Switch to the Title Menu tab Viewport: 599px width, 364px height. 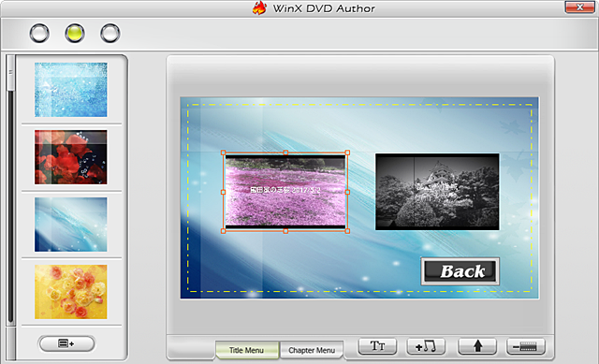point(247,350)
